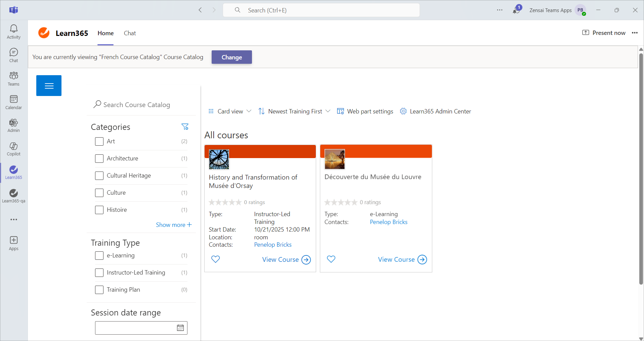644x341 pixels.
Task: Favorite the Musée d'Orsay course heart icon
Action: click(x=216, y=259)
